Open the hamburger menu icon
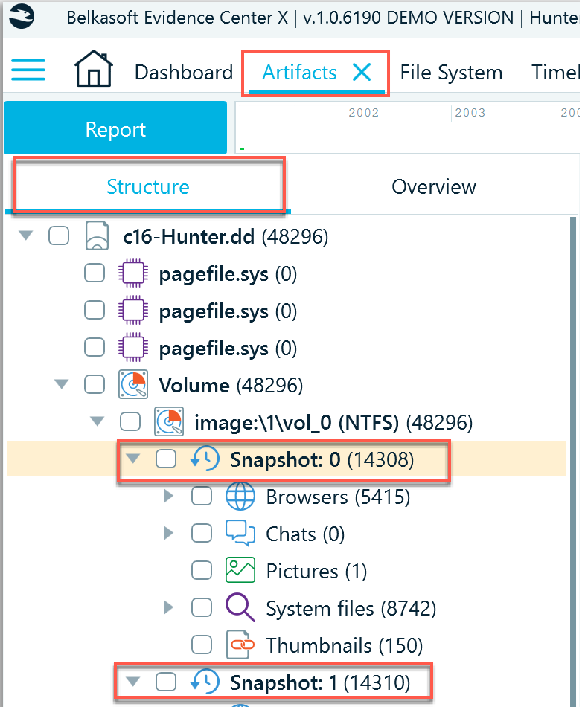 click(x=28, y=70)
